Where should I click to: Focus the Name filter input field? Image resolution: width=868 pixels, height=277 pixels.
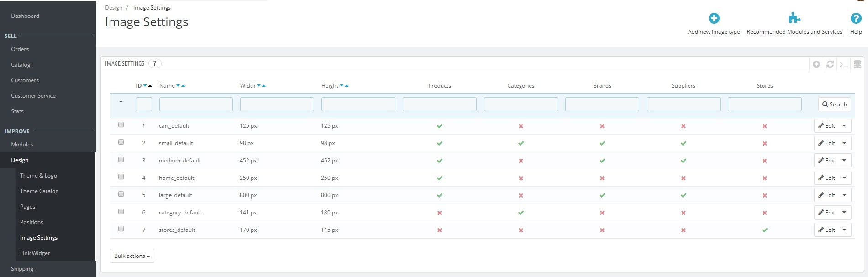[196, 105]
